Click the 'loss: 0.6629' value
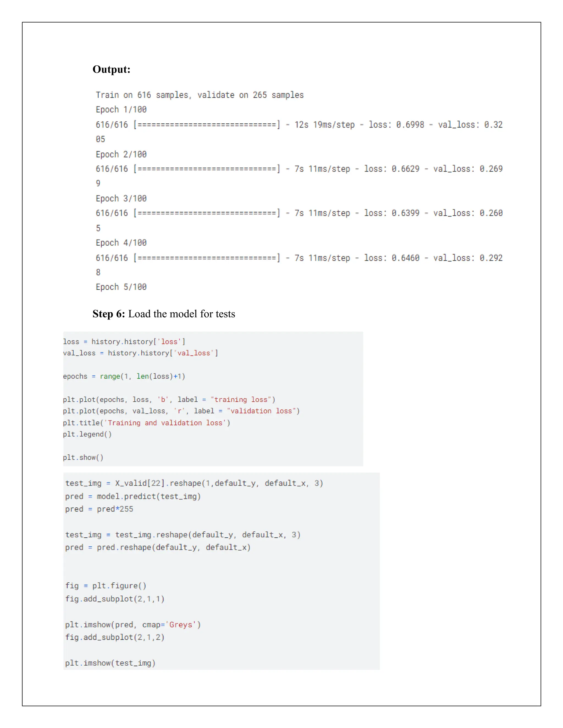563x728 pixels. [391, 169]
